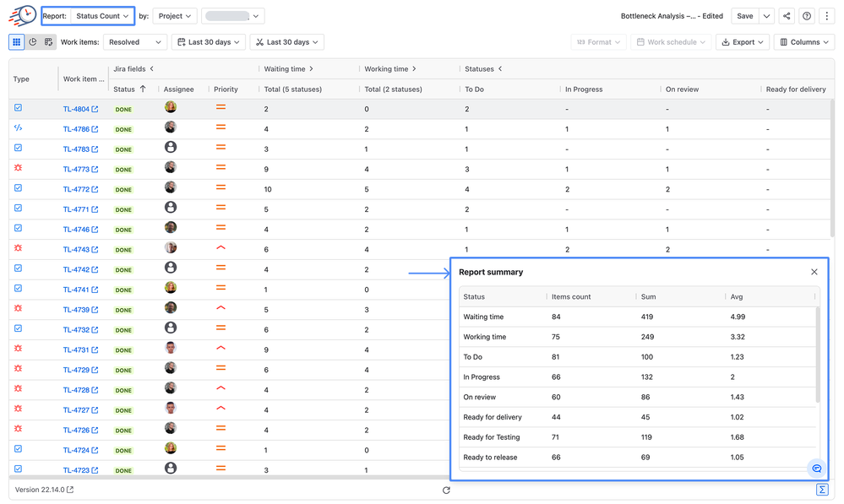Viewport: 844px width, 504px height.
Task: Expand the Waiting time column group
Action: coord(311,69)
